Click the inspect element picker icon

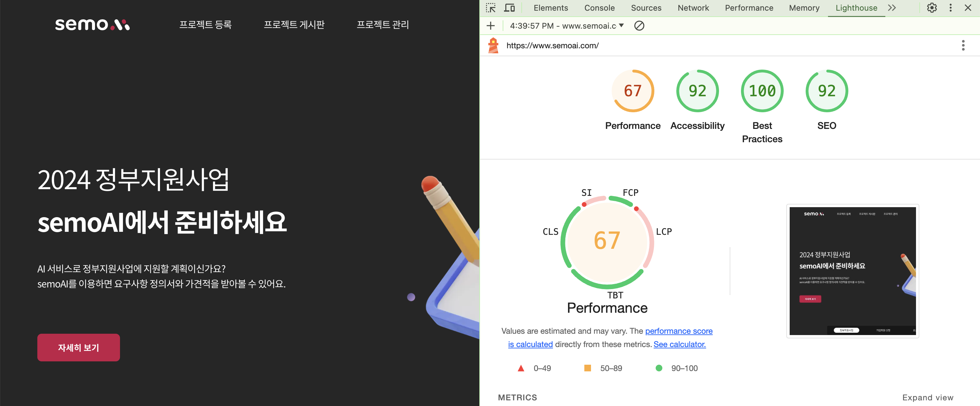click(x=491, y=8)
